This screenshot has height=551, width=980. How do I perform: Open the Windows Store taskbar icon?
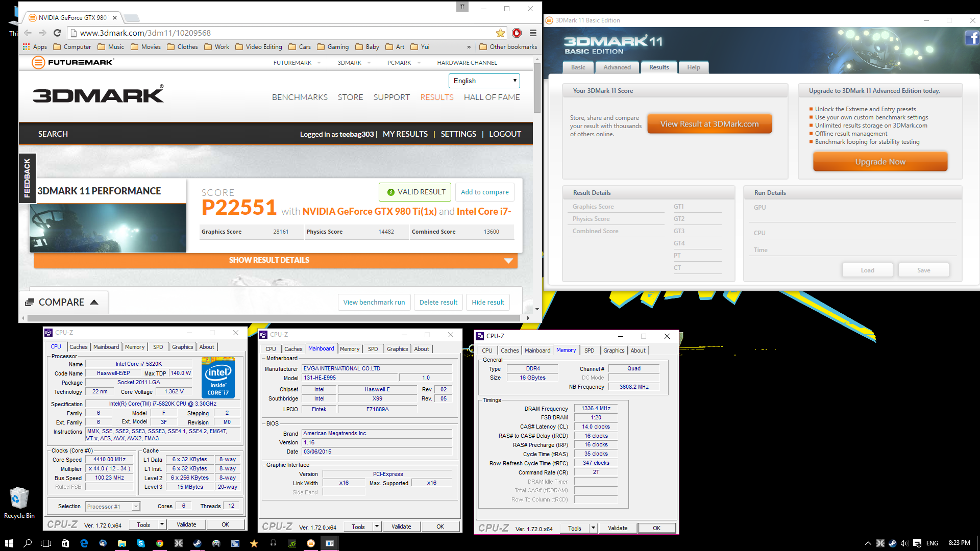pyautogui.click(x=65, y=543)
